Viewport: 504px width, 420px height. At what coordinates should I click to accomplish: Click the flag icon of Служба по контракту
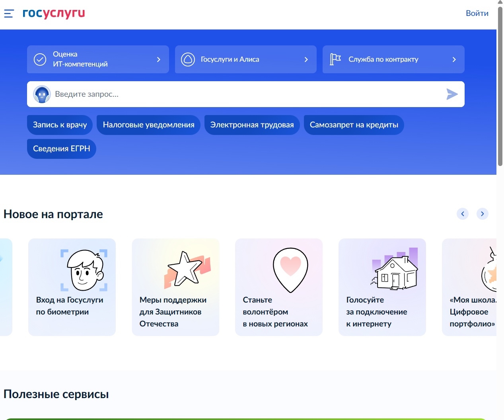point(335,59)
